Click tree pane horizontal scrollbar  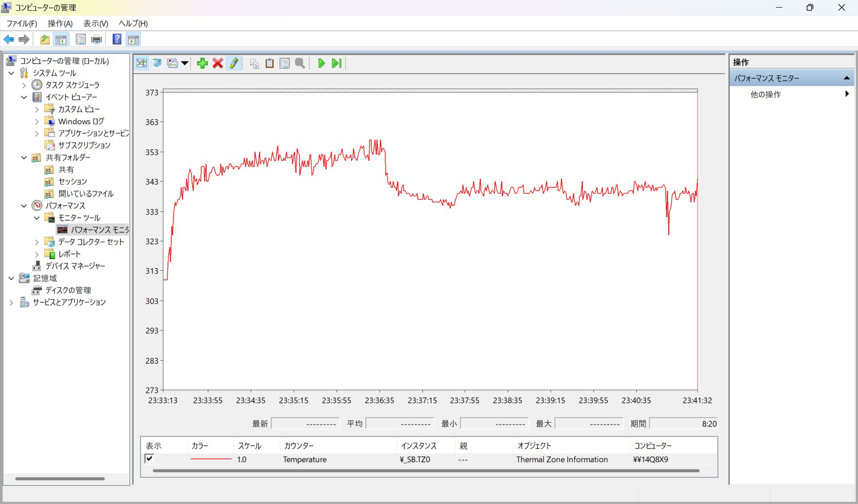click(60, 479)
